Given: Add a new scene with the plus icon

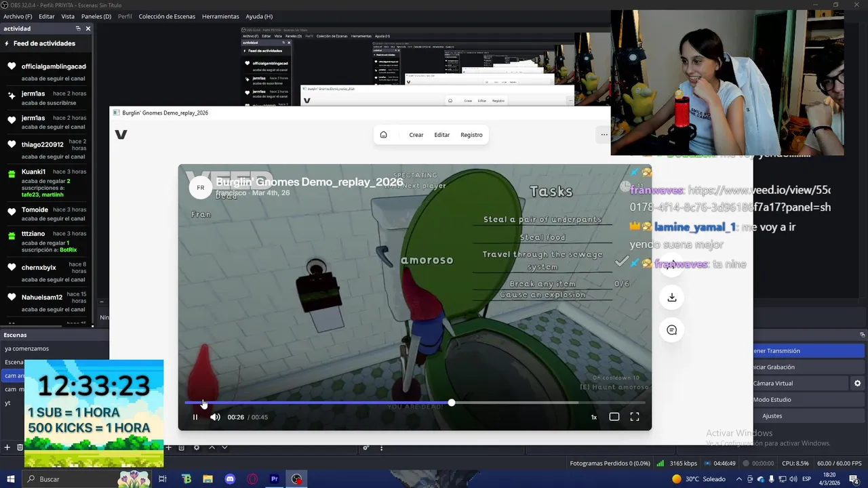Looking at the screenshot, I should (x=7, y=447).
